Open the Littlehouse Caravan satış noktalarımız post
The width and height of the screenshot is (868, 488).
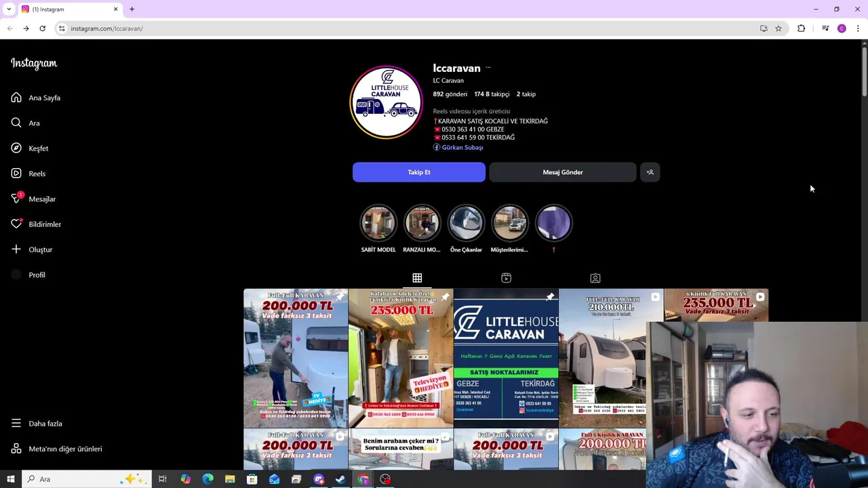coord(506,358)
